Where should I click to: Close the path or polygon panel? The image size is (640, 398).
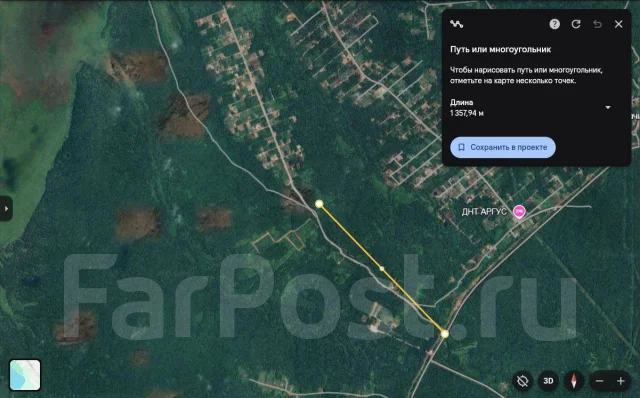[x=618, y=24]
